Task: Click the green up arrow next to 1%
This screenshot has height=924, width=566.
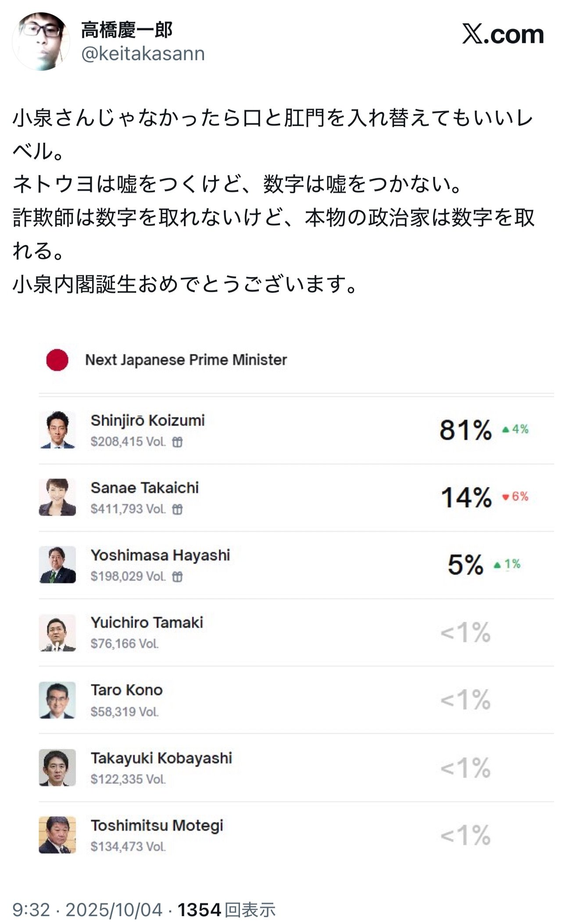Action: [497, 565]
